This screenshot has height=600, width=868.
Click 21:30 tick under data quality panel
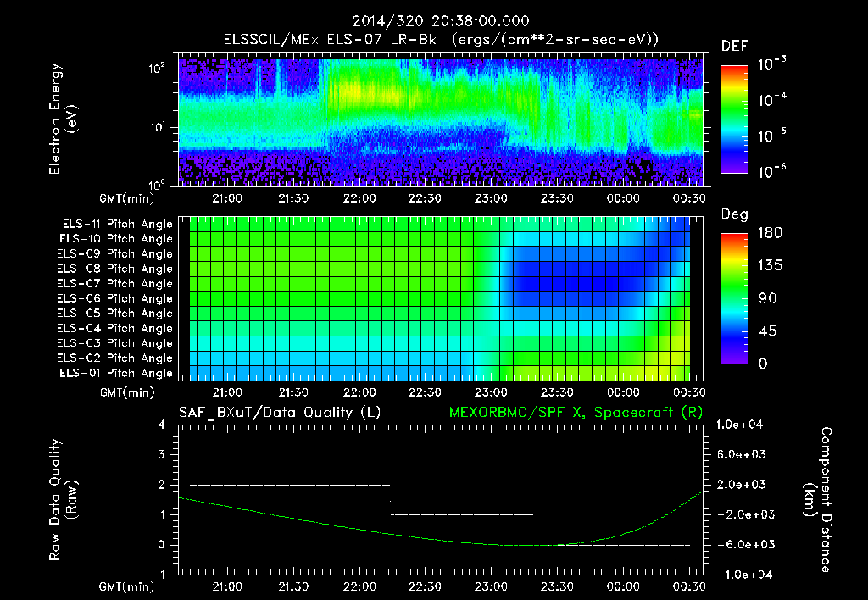pyautogui.click(x=293, y=586)
